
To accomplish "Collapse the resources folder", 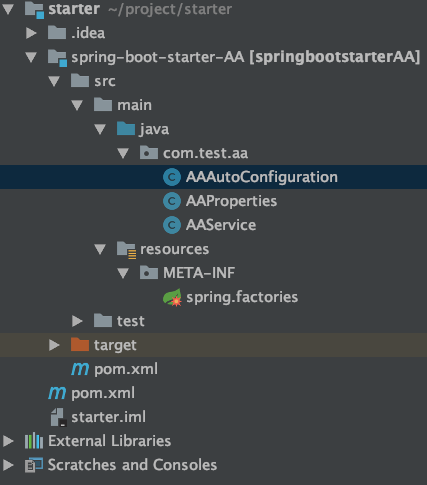I will [100, 249].
